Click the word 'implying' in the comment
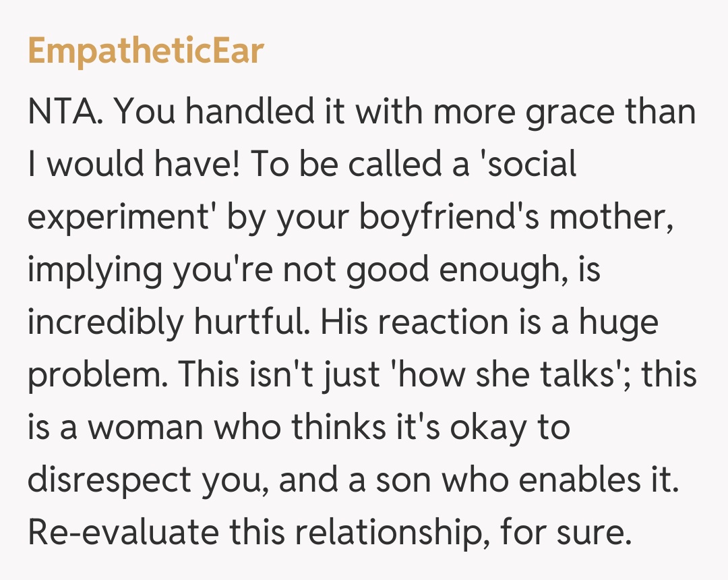This screenshot has height=580, width=728. point(95,270)
